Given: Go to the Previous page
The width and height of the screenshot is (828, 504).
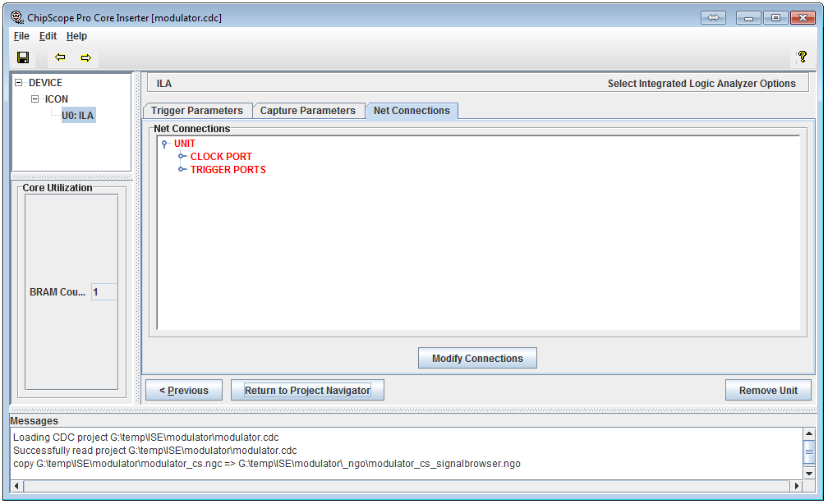Looking at the screenshot, I should point(184,391).
